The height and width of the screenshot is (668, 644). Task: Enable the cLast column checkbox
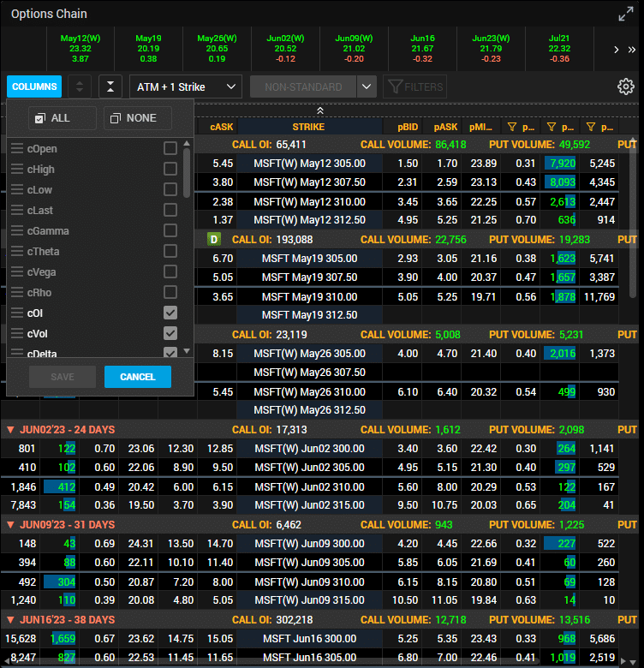coord(170,210)
